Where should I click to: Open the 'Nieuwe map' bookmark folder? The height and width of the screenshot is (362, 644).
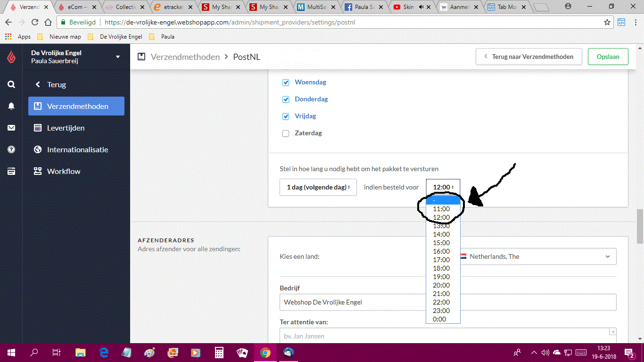[x=59, y=37]
